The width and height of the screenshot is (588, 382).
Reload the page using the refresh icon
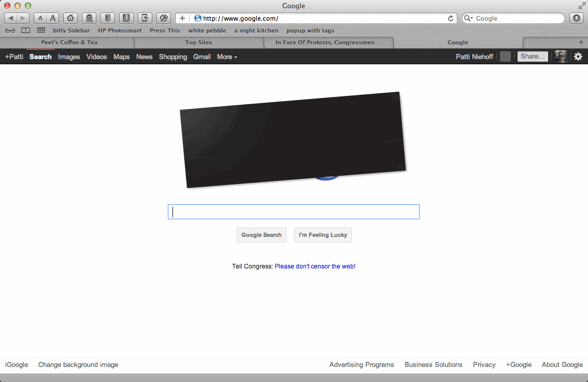(x=451, y=18)
